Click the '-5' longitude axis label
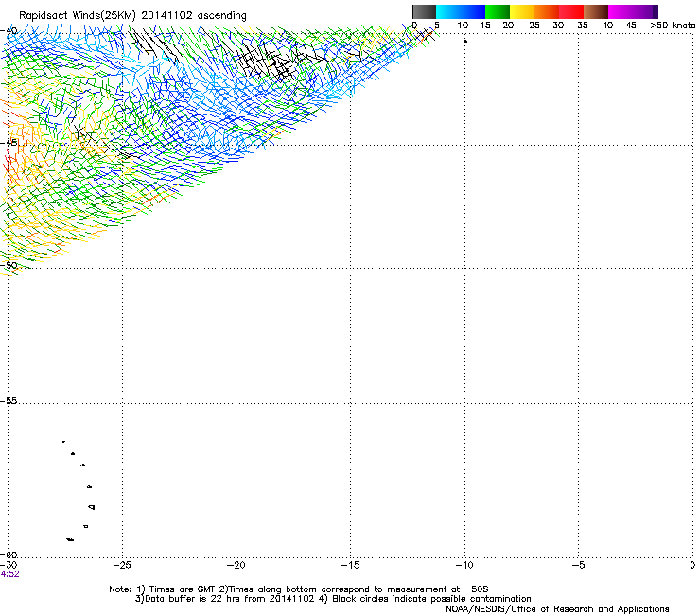The height and width of the screenshot is (615, 700). (579, 565)
